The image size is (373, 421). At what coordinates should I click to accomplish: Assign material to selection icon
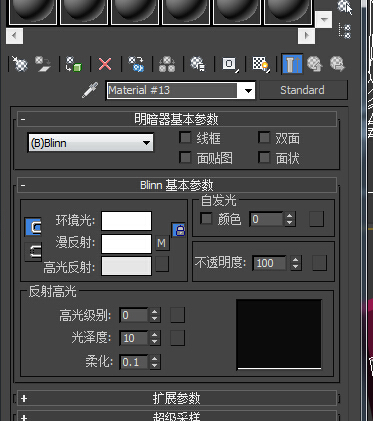pyautogui.click(x=74, y=63)
